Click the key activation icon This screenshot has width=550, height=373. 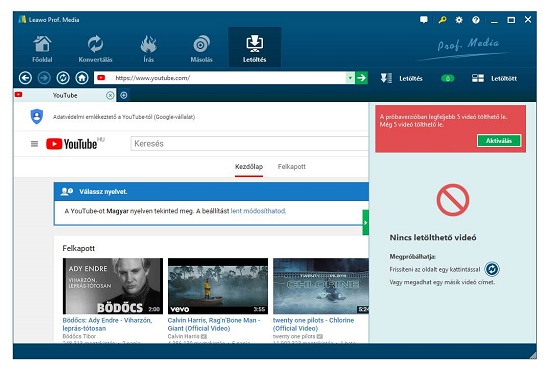point(442,20)
